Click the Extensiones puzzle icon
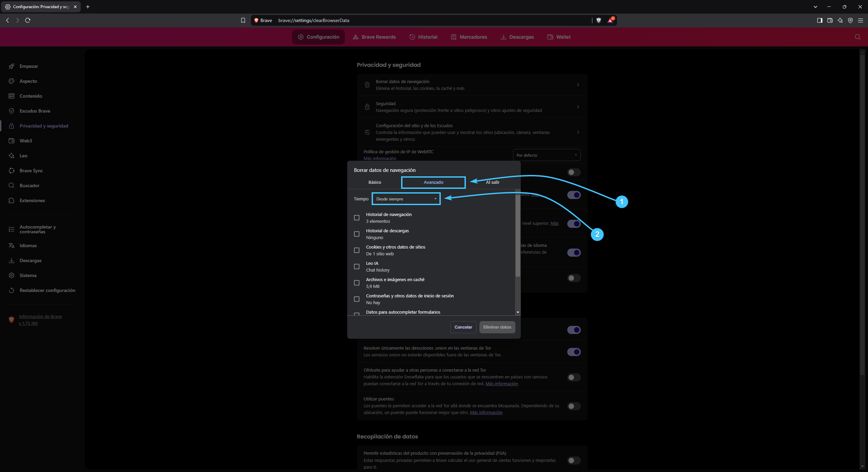 (x=12, y=200)
